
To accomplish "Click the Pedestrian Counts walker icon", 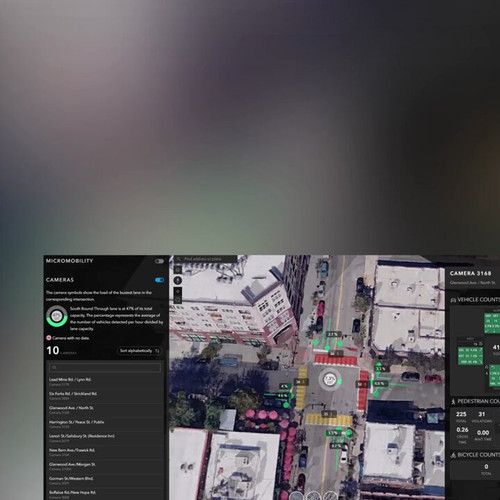I will point(453,402).
